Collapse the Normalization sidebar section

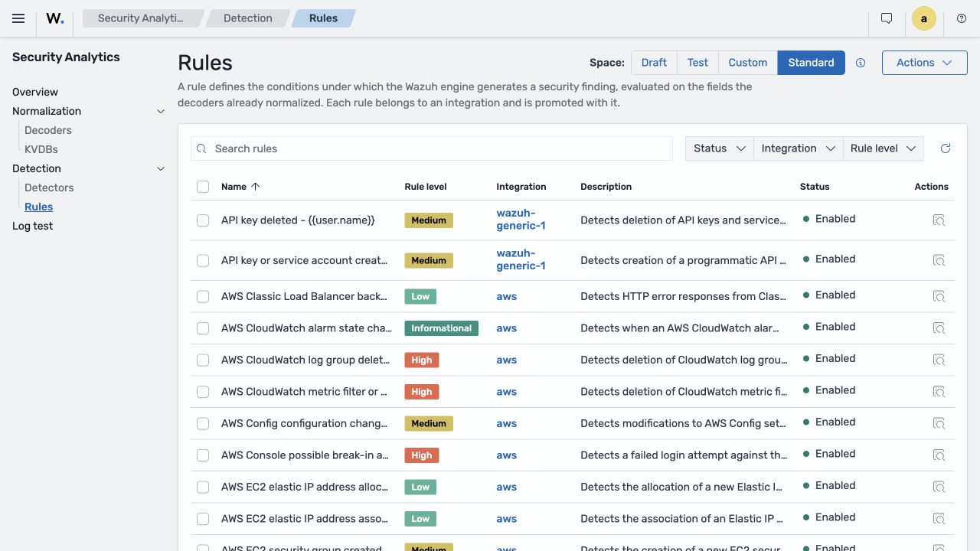point(161,111)
